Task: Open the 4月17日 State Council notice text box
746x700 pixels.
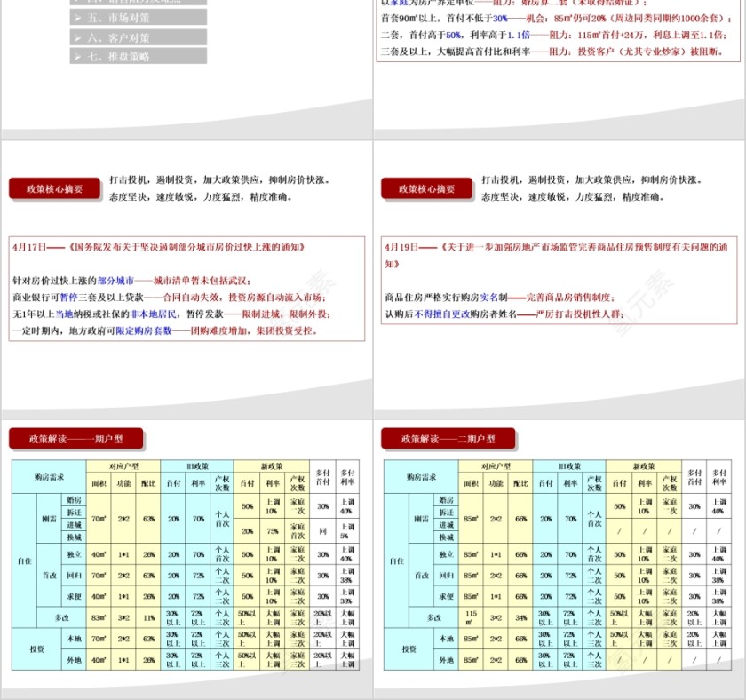Action: pos(187,290)
